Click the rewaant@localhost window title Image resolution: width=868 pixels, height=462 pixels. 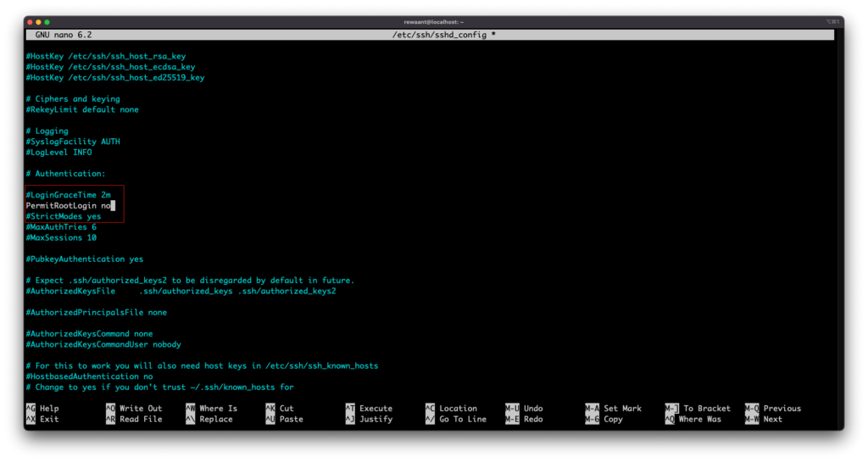pos(433,22)
